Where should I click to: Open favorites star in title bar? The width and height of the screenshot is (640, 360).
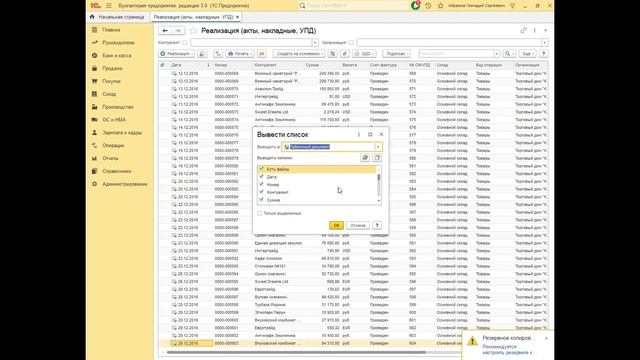tap(440, 6)
